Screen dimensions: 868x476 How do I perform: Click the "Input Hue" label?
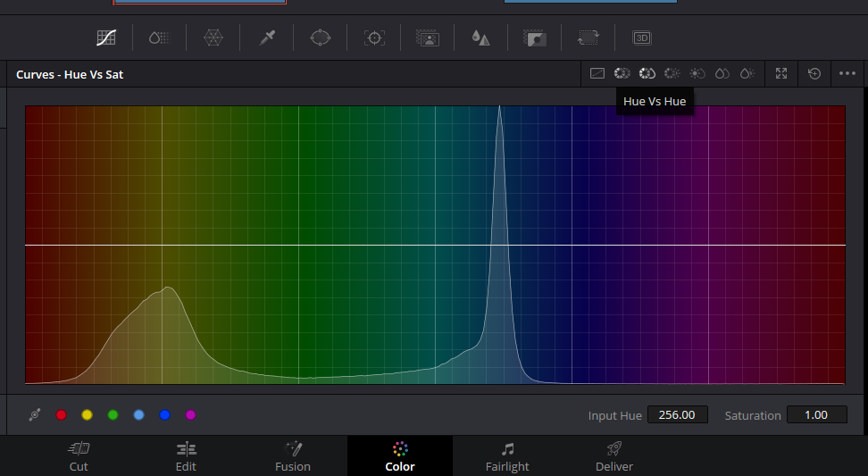coord(614,415)
